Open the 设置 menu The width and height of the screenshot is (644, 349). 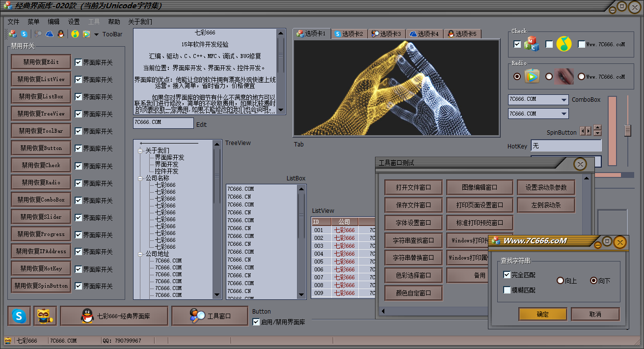pos(74,22)
